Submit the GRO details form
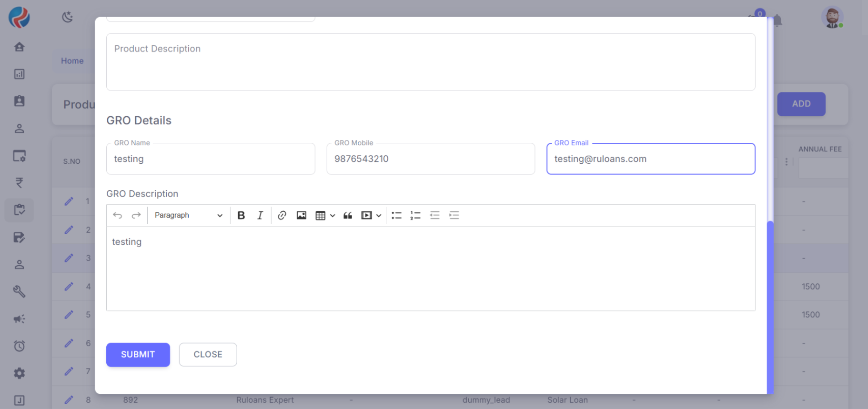This screenshot has height=409, width=868. tap(138, 355)
